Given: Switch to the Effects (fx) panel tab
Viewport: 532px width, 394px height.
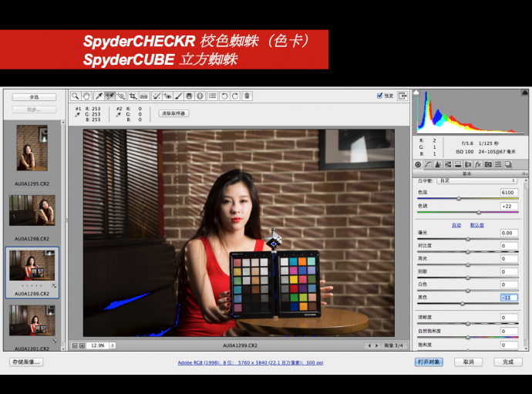Looking at the screenshot, I should coord(478,164).
